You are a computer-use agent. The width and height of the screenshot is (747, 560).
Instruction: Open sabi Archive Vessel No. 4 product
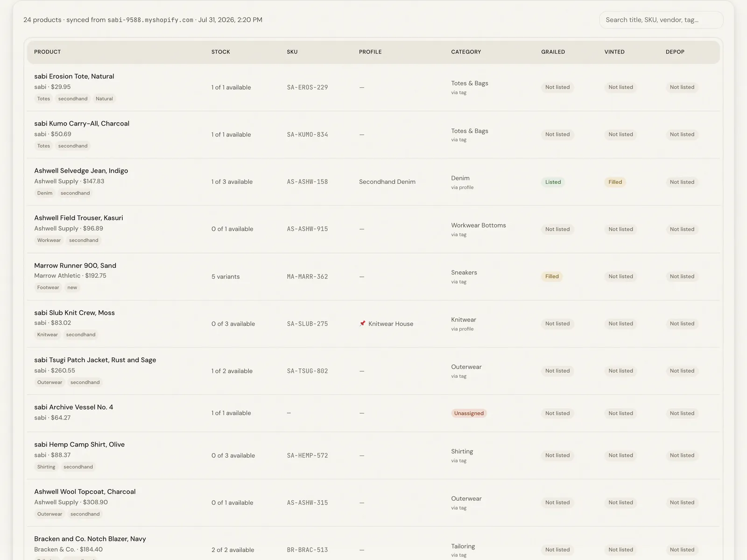74,407
